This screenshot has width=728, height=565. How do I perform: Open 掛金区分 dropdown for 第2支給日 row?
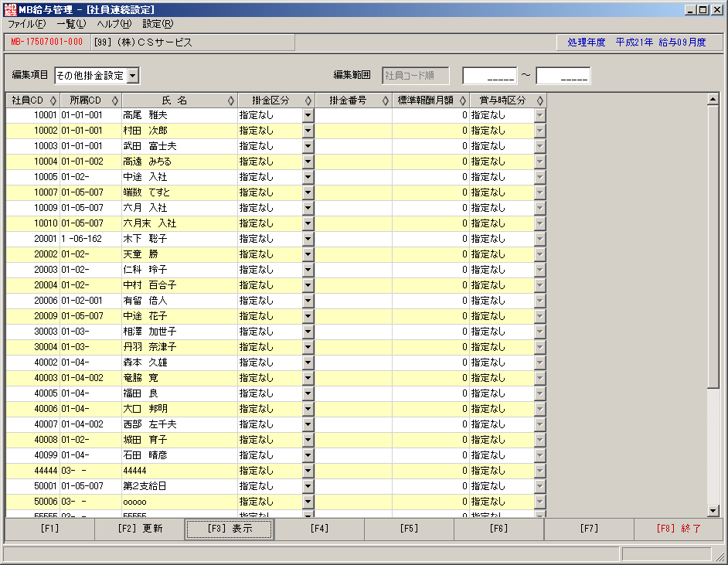pos(308,486)
